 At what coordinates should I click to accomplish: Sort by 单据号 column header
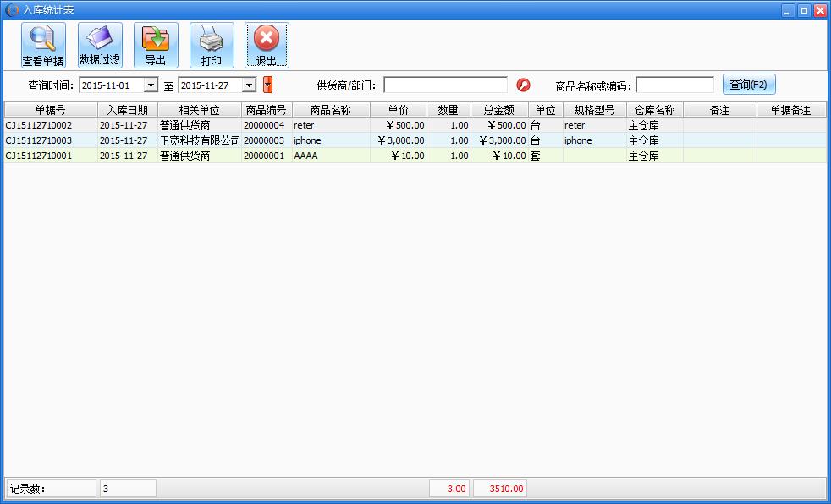(51, 110)
